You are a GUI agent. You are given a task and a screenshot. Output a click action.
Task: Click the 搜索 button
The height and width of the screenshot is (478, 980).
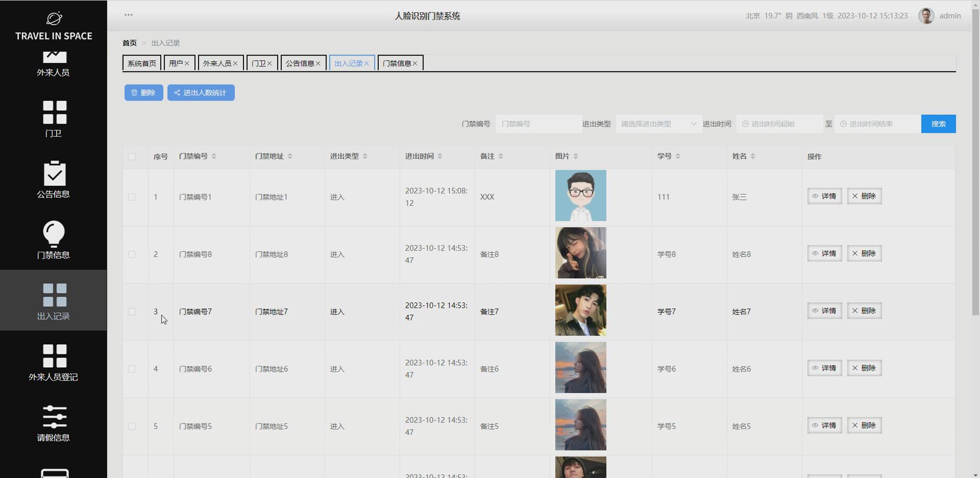938,124
